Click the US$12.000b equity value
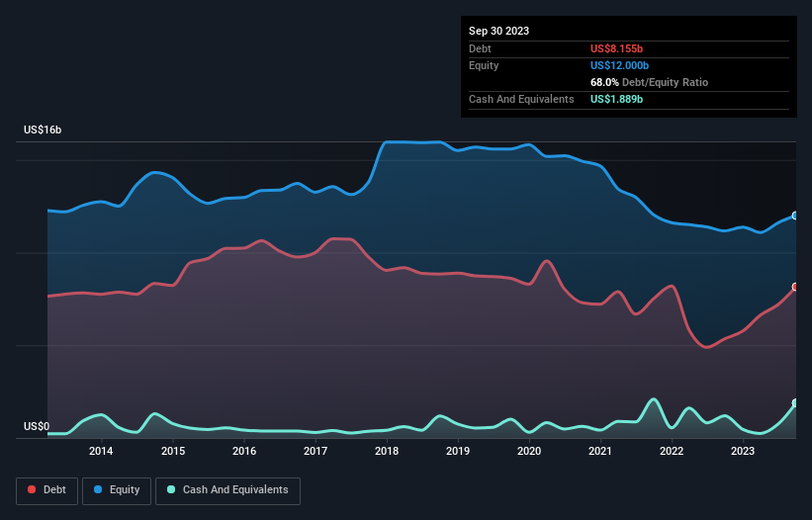Screen dimensions: 812x520 point(619,65)
